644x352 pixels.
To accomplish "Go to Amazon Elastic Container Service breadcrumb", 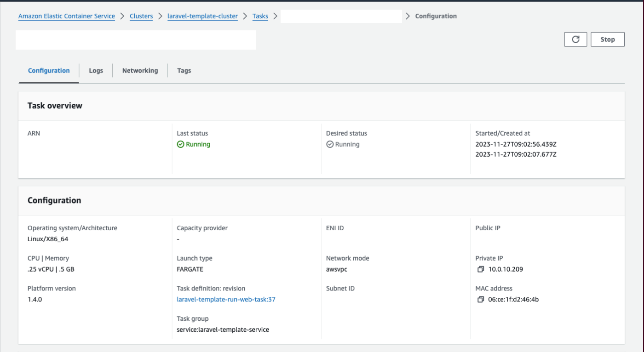I will [67, 16].
